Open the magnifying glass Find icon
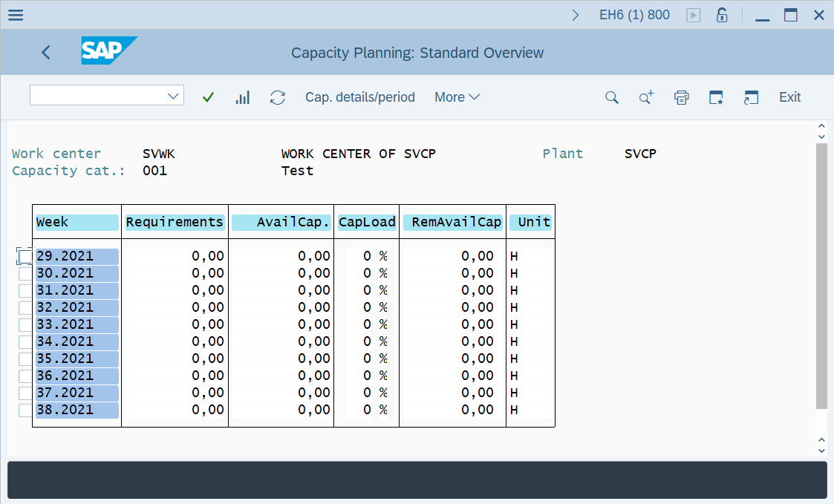834x504 pixels. 610,96
